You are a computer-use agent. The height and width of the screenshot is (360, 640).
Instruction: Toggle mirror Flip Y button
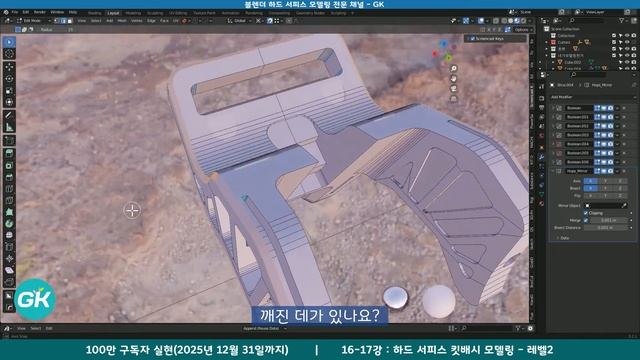tap(605, 196)
